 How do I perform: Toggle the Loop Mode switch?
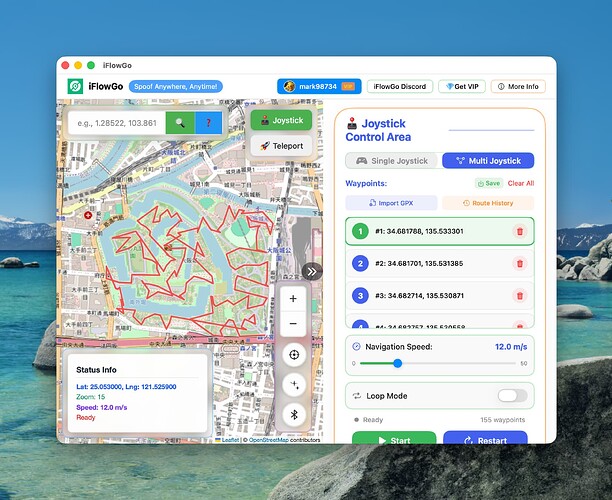click(512, 396)
